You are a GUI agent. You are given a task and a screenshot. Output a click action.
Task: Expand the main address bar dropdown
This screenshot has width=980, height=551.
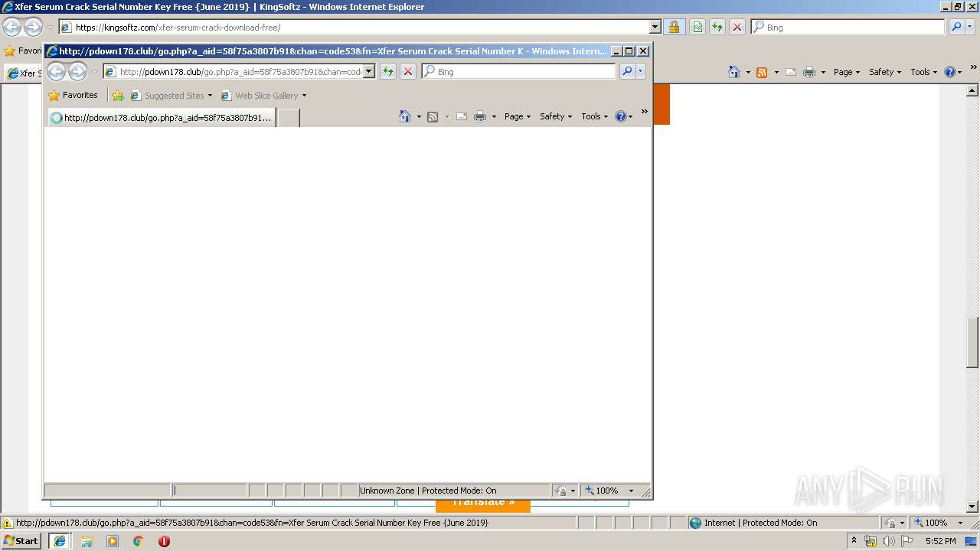pos(655,27)
